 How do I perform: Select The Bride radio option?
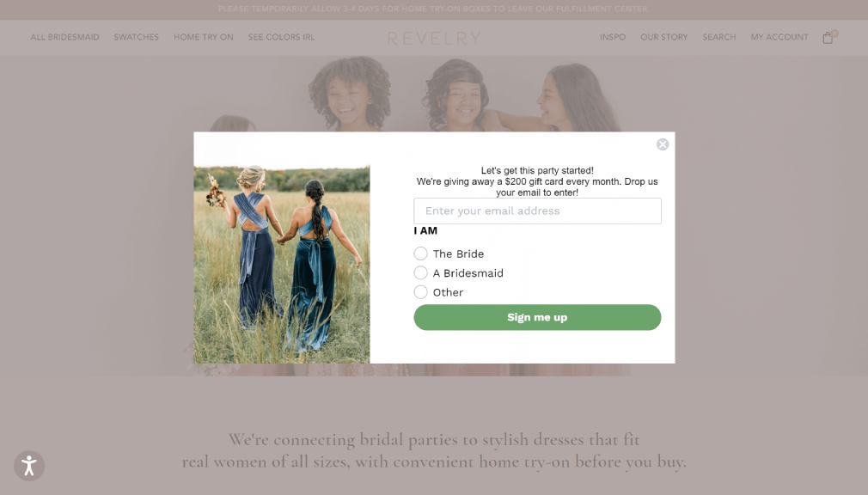(421, 254)
